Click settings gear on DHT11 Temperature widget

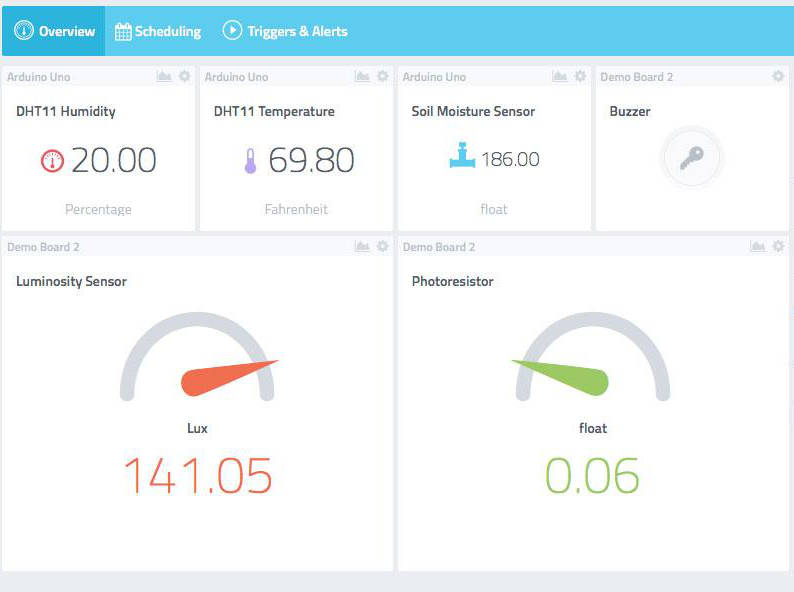(383, 76)
